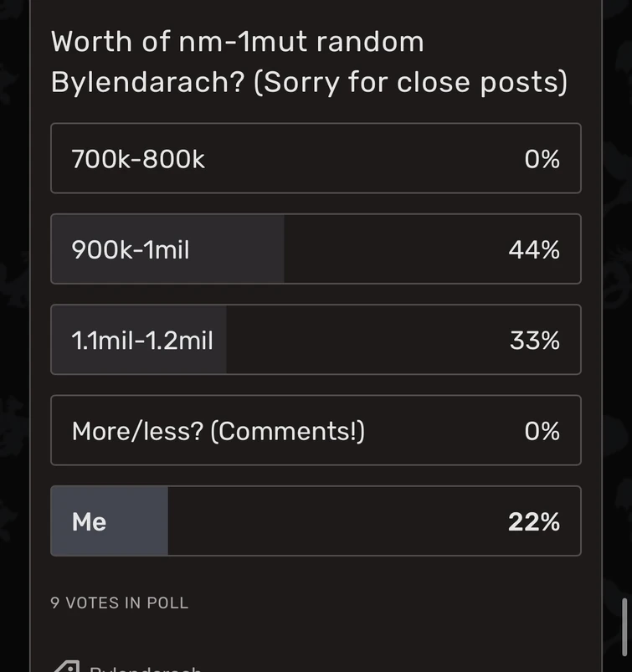Screen dimensions: 632x672
Task: Select the 900k-1mil poll answer
Action: coord(131,249)
